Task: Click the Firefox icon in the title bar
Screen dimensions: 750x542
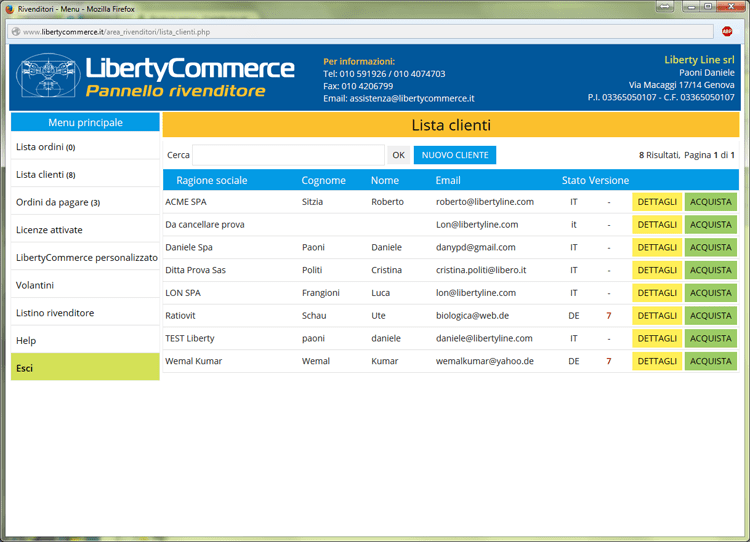Action: click(x=9, y=9)
